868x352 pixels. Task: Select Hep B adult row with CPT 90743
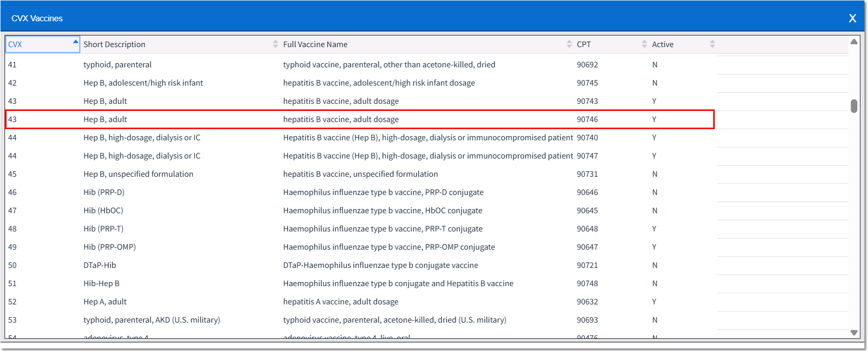(361, 101)
